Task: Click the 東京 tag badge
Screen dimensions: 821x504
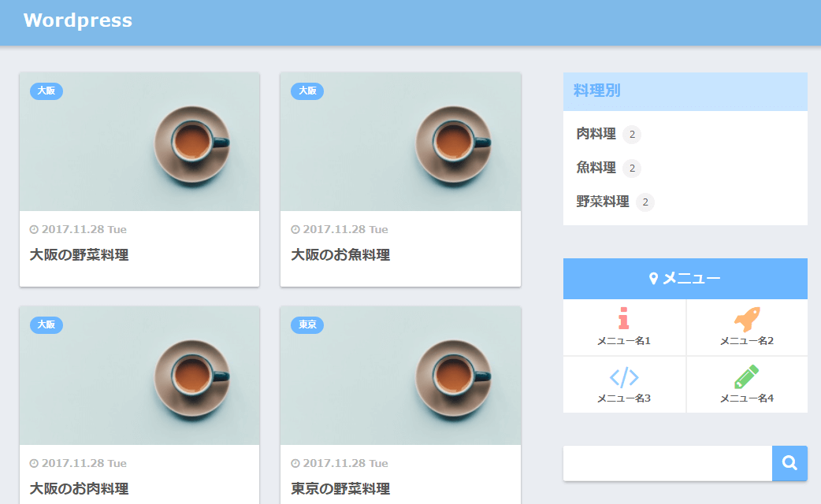Action: (307, 324)
